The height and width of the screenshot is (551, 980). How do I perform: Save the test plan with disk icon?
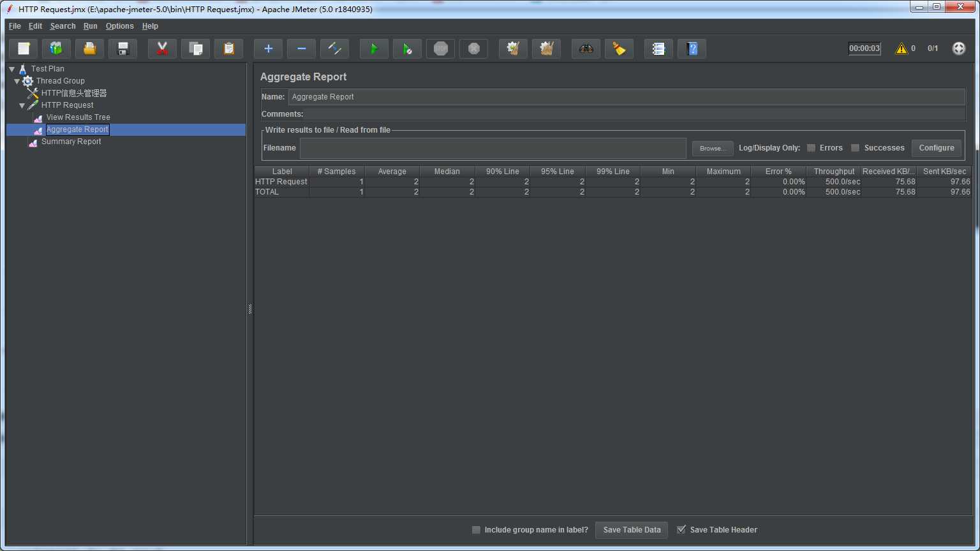pos(123,48)
